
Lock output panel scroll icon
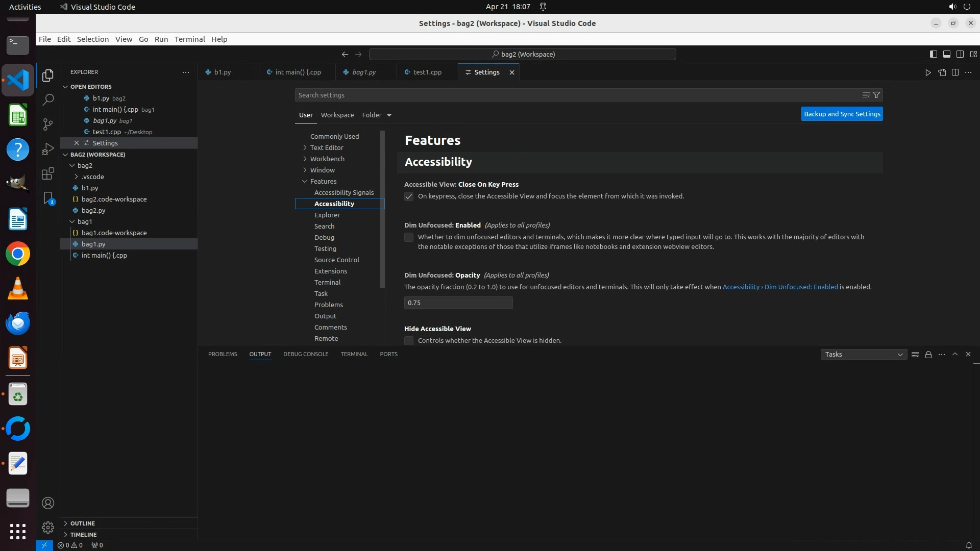928,355
